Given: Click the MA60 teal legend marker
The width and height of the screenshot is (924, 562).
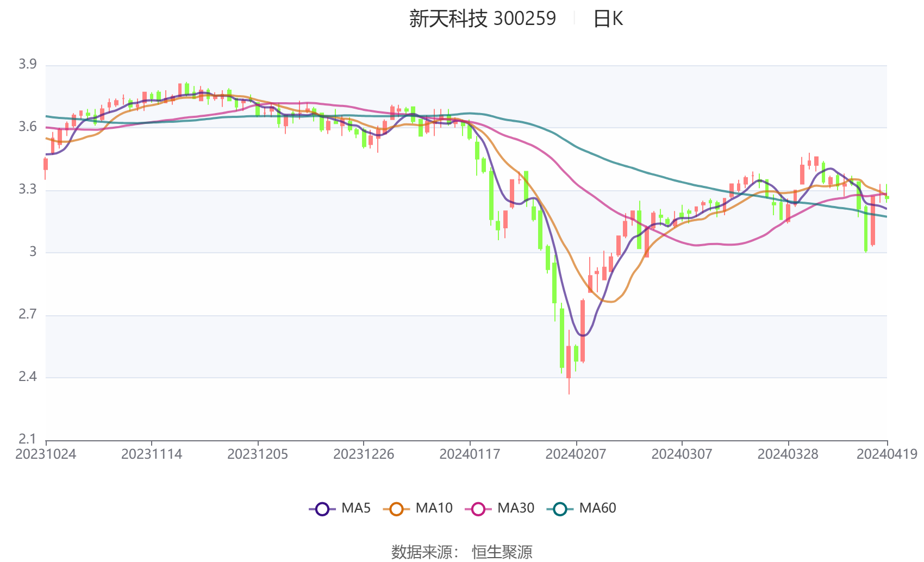Looking at the screenshot, I should 560,509.
